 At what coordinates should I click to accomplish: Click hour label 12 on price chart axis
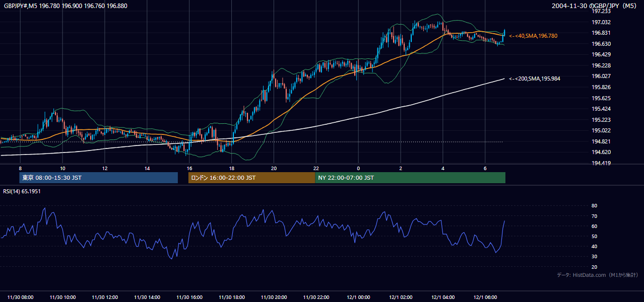pos(105,168)
